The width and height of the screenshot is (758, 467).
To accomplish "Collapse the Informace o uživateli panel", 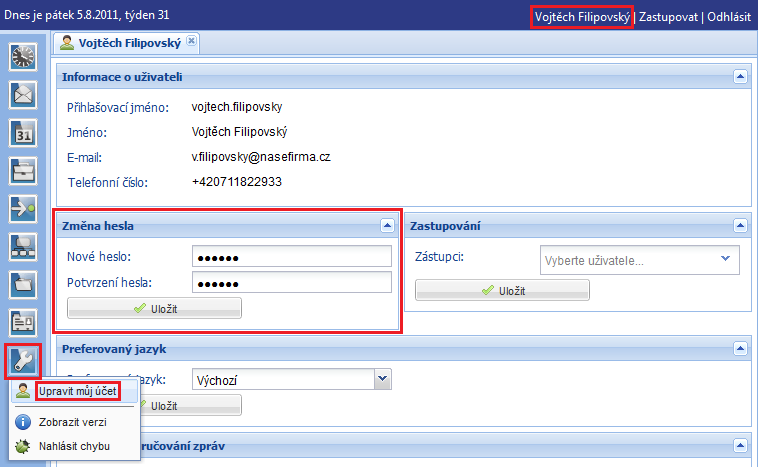I will pyautogui.click(x=740, y=76).
